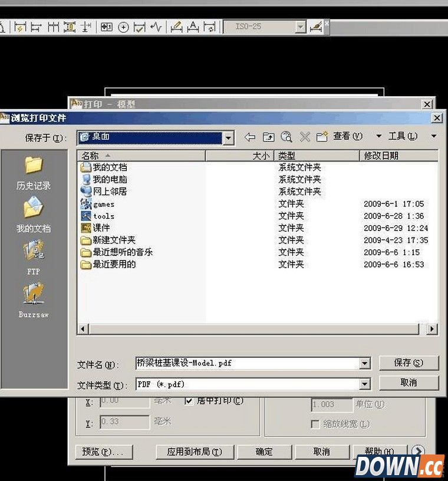Select the Dimension Break tool
Image resolution: width=448 pixels, height=481 pixels.
point(86,27)
